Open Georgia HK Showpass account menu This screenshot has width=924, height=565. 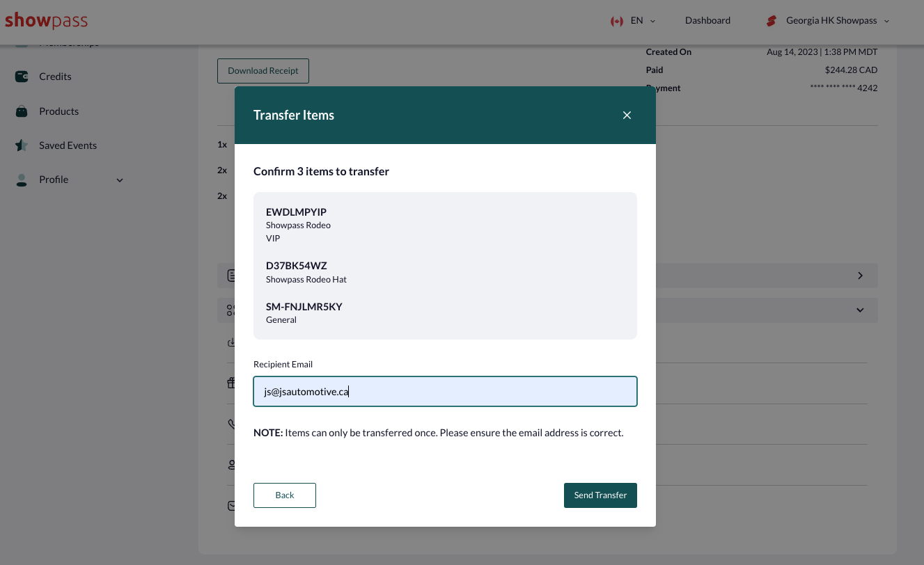(838, 21)
